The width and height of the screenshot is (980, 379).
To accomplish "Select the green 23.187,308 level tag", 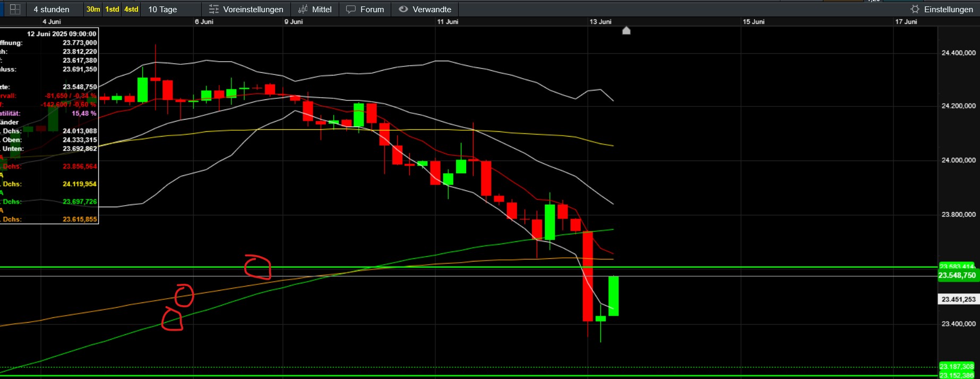I will 957,367.
